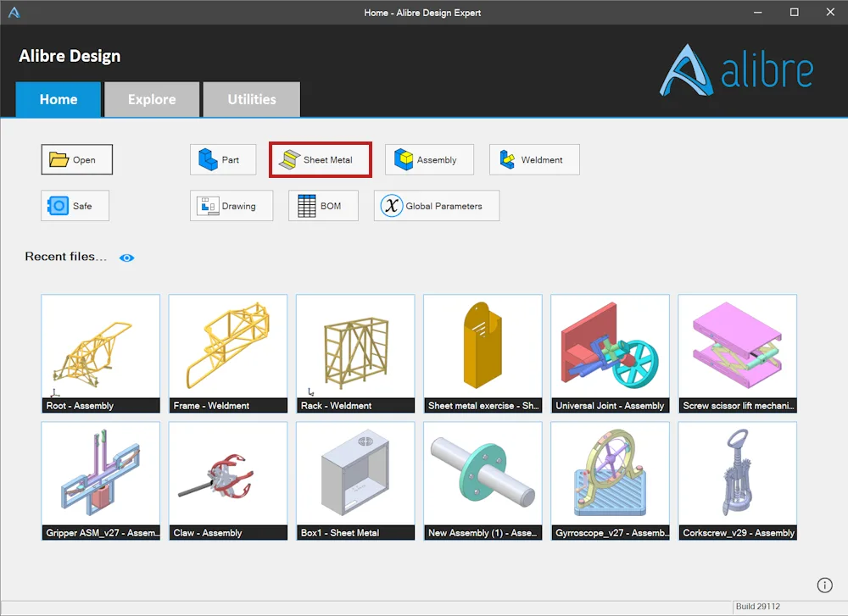Image resolution: width=848 pixels, height=616 pixels.
Task: Maximize the Alibre Design window
Action: (794, 12)
